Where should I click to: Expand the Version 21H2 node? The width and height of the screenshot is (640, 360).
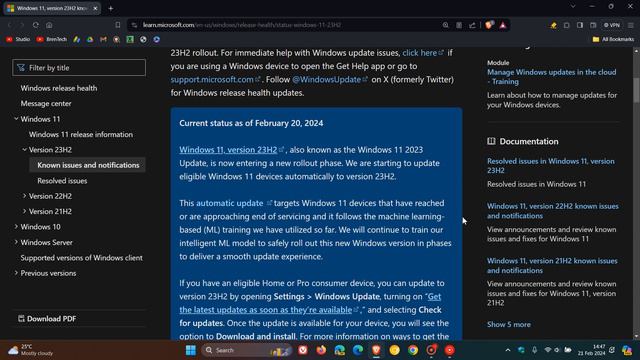24,211
